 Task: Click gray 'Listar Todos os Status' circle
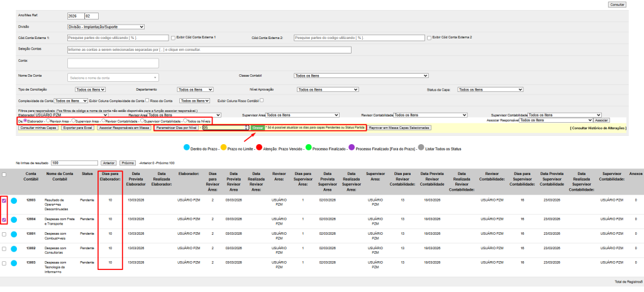tap(421, 148)
